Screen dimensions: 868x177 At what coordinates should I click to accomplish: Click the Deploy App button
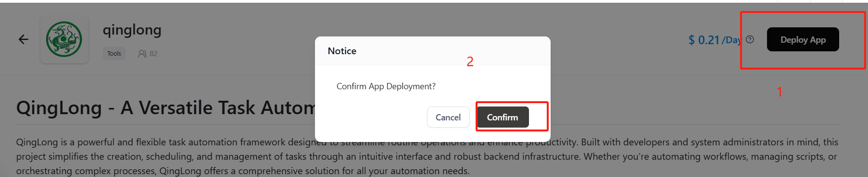click(x=803, y=39)
